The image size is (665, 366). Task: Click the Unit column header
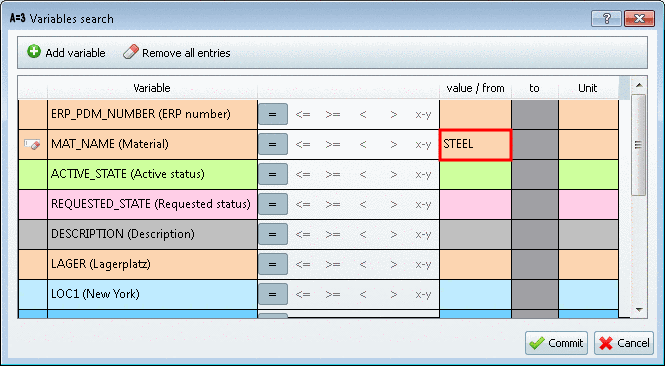tap(588, 88)
